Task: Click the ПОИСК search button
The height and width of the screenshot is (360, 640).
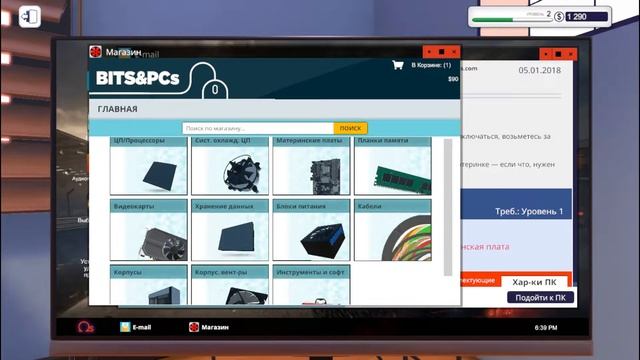Action: tap(350, 128)
